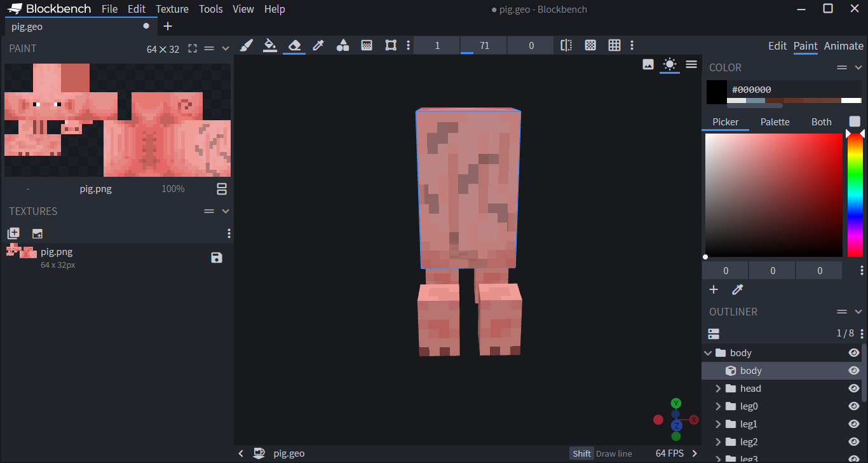Collapse the body group in outliner

(708, 353)
